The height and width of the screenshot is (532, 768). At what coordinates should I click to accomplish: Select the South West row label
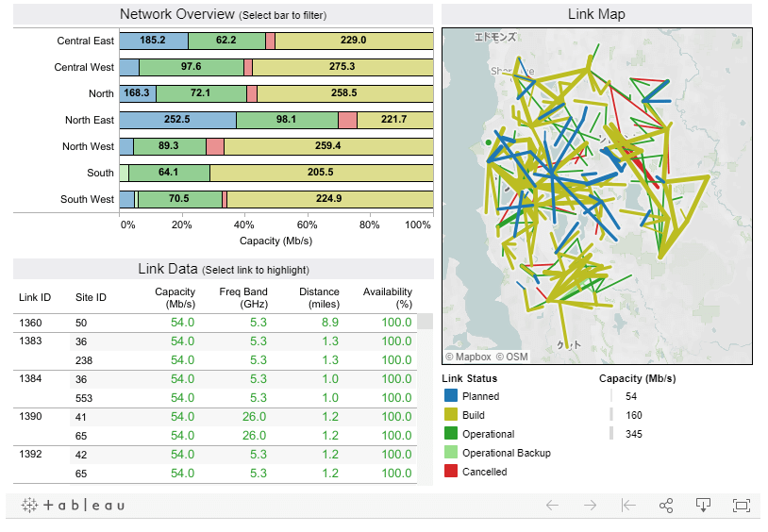click(87, 199)
